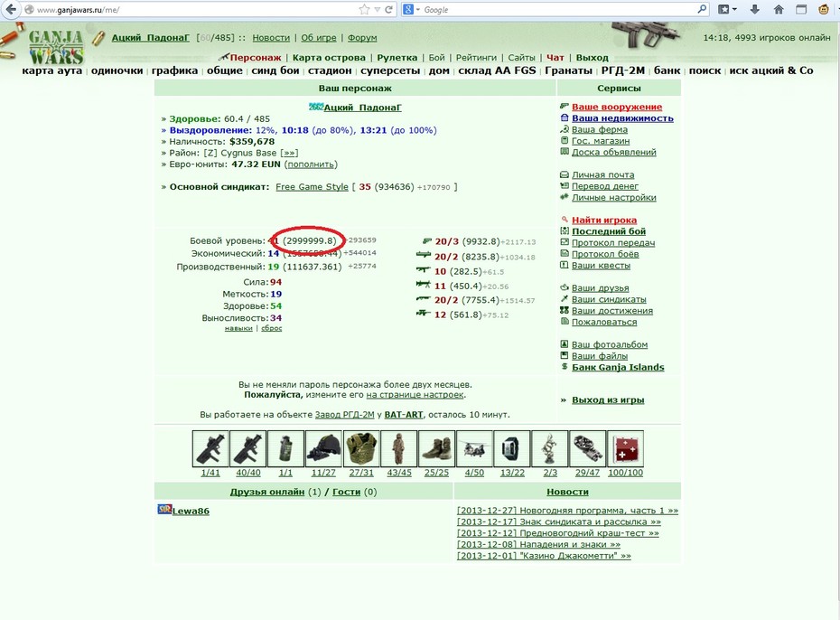Open Ваши достижения link
The width and height of the screenshot is (840, 620).
coord(611,310)
